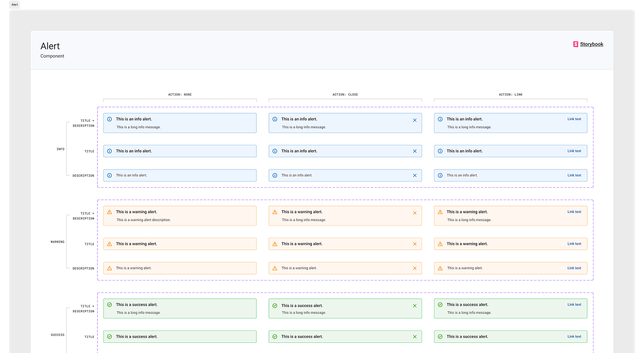The height and width of the screenshot is (353, 644).
Task: Follow Link text in the warning title+description alert
Action: click(574, 211)
